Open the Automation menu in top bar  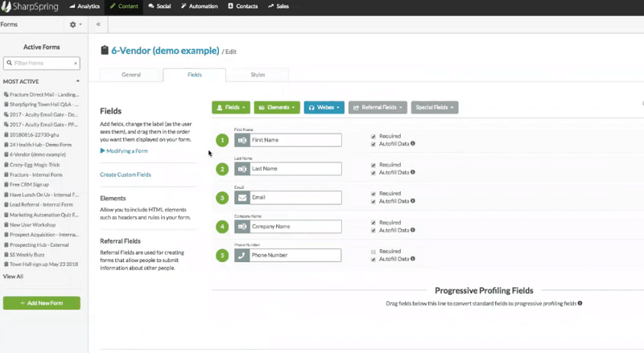(x=200, y=6)
